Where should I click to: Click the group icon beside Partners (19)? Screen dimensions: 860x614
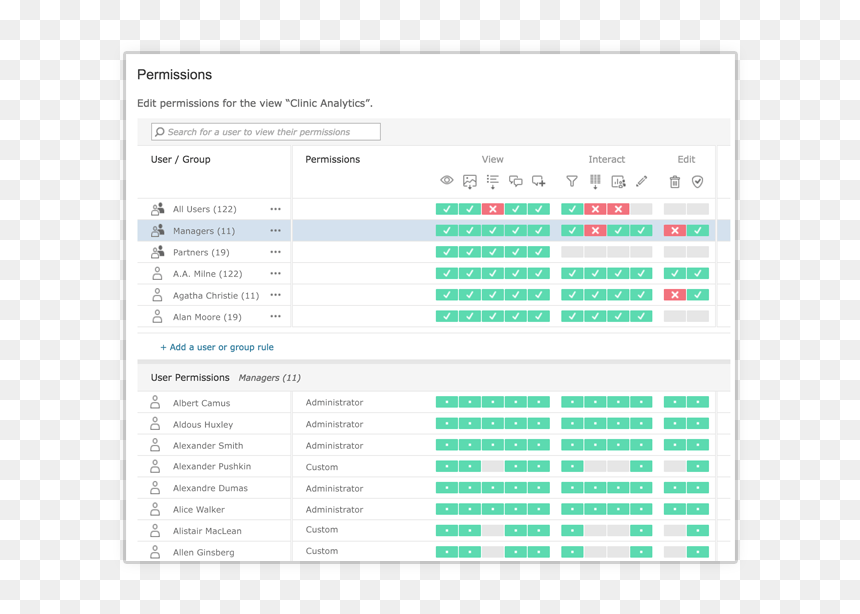click(157, 252)
